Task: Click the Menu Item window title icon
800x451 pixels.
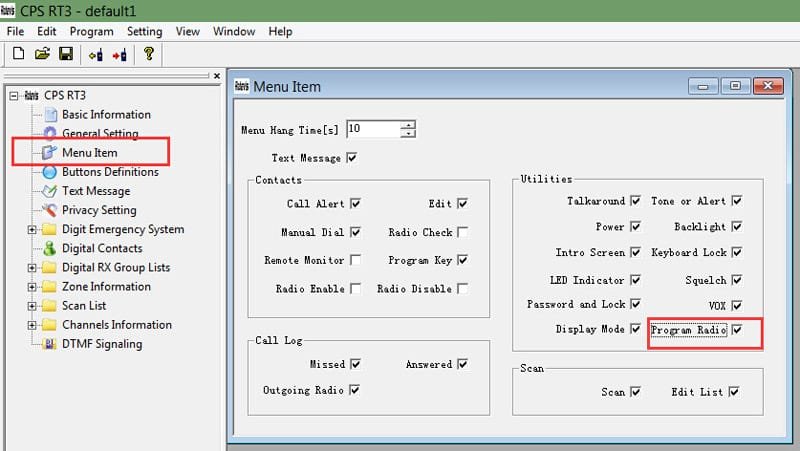Action: [241, 86]
